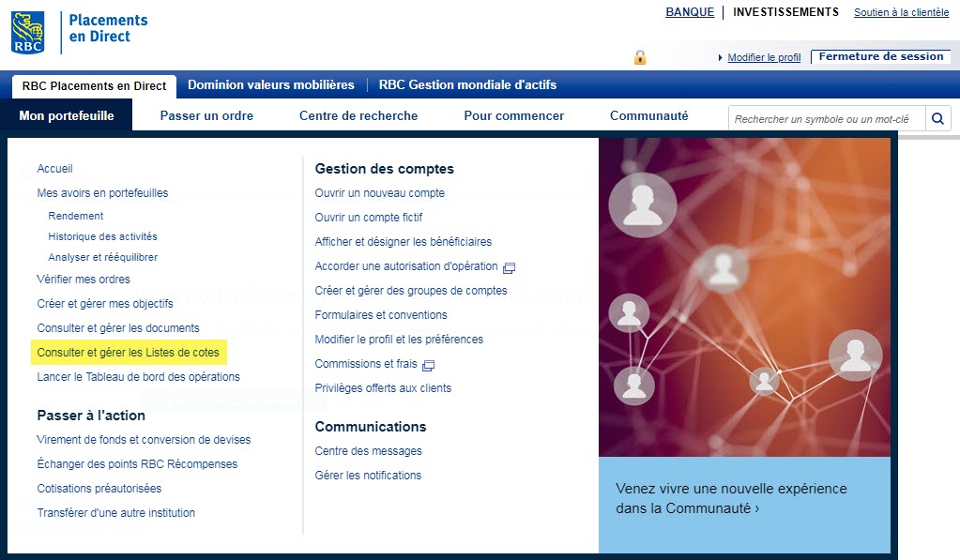
Task: Click Ouvrir un compte fictif
Action: click(369, 218)
